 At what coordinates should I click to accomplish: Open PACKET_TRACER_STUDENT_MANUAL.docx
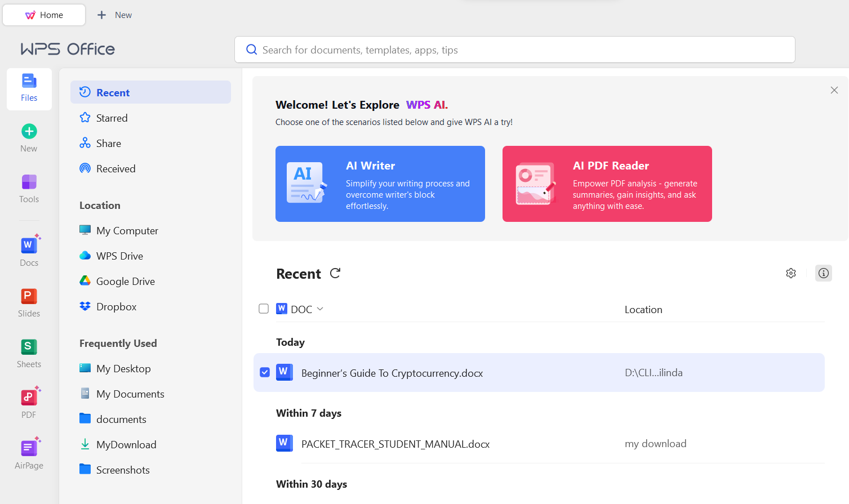point(395,444)
